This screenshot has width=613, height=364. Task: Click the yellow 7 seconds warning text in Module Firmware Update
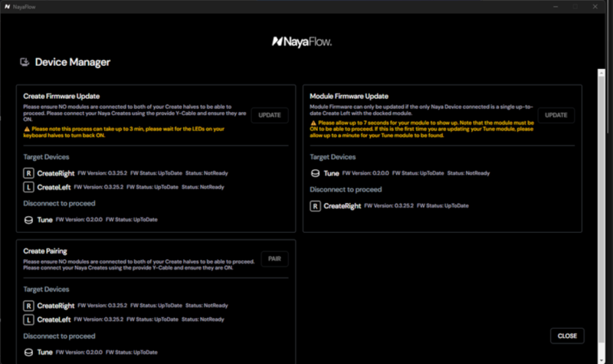pyautogui.click(x=422, y=129)
